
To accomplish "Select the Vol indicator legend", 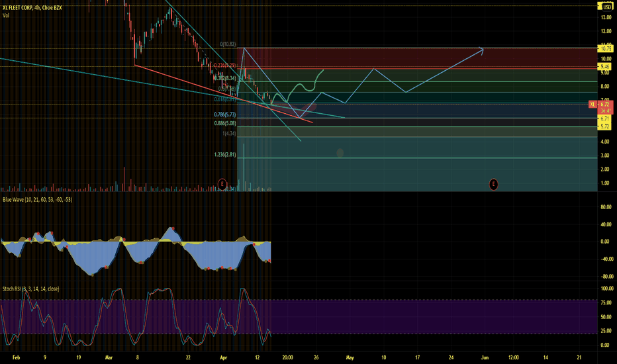I will [x=6, y=15].
